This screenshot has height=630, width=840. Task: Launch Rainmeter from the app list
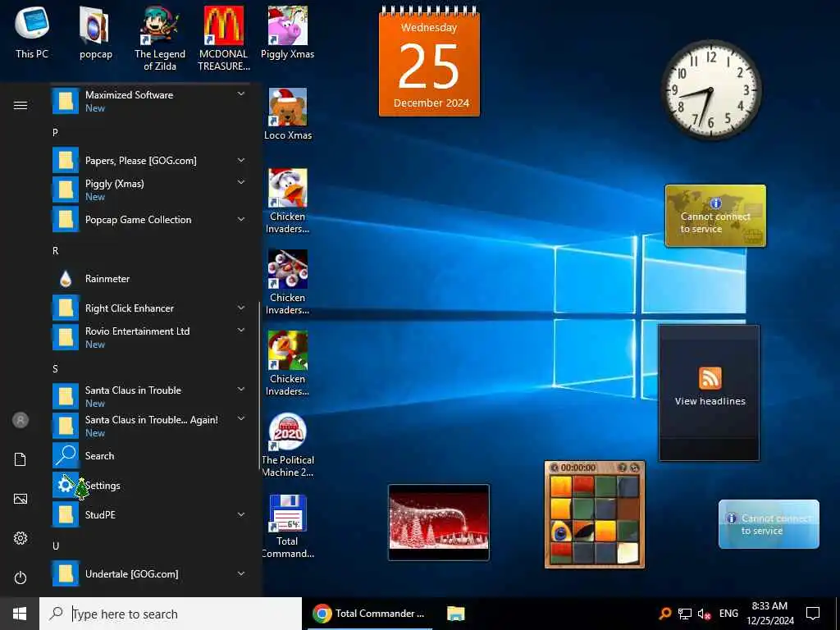(149, 279)
